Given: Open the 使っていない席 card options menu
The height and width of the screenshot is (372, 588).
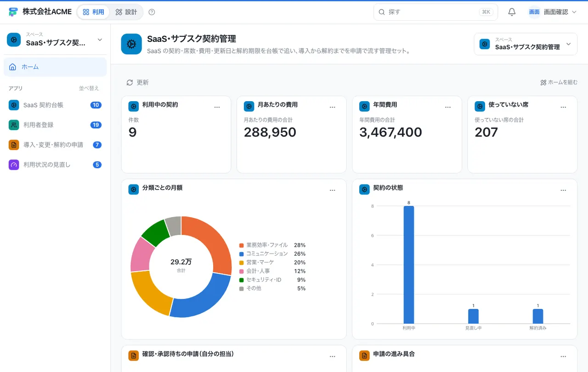Looking at the screenshot, I should (x=563, y=107).
